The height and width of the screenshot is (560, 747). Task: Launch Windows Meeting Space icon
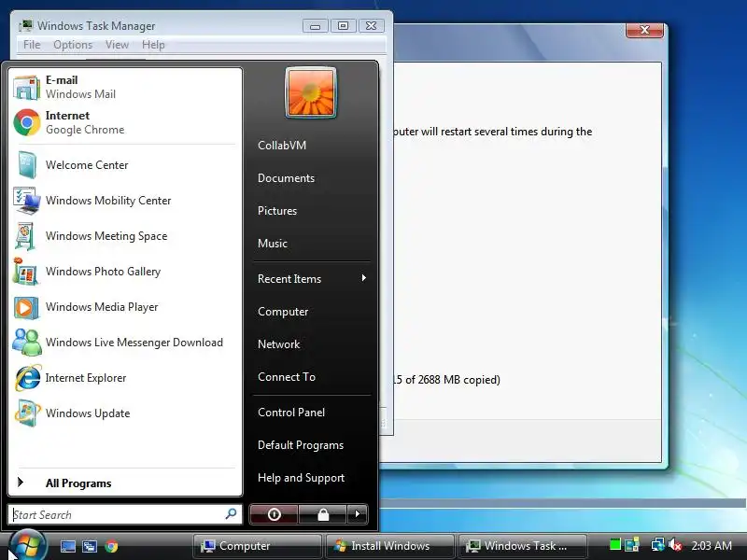pos(25,236)
